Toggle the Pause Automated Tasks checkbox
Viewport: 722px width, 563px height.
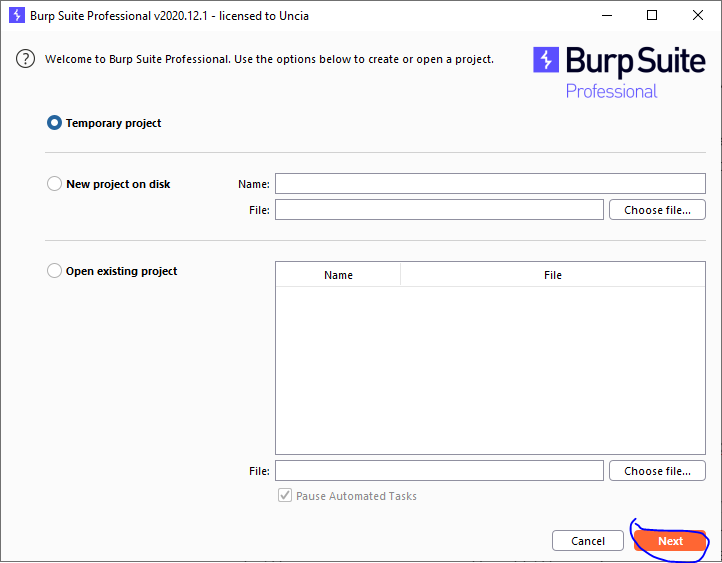pyautogui.click(x=285, y=495)
